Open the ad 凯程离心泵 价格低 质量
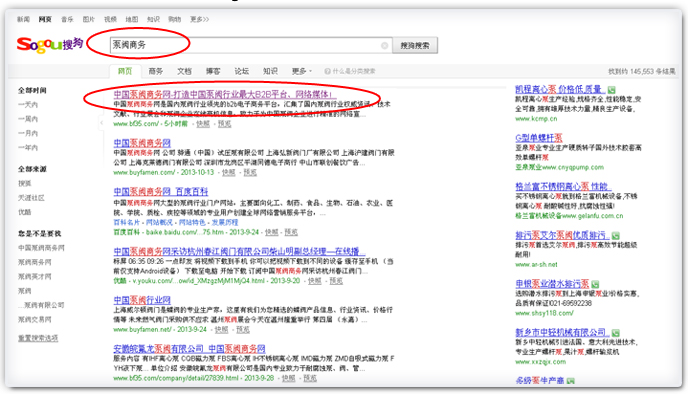688x394 pixels. 560,90
